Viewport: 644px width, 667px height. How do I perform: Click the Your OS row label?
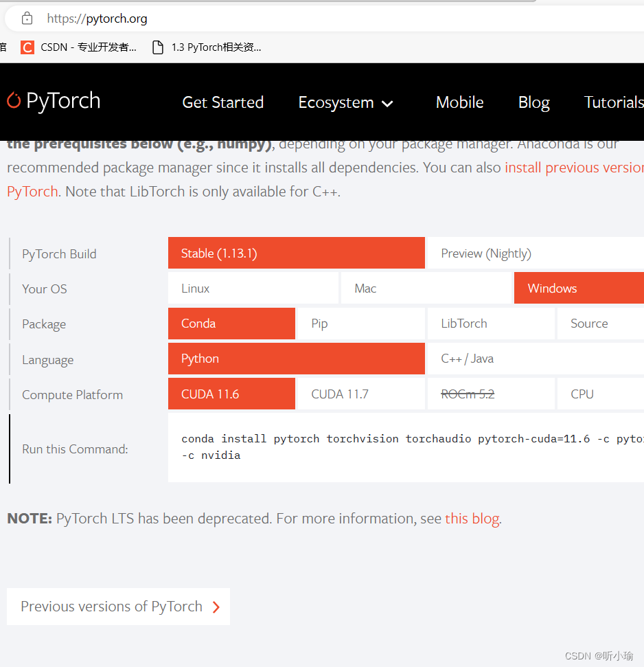pos(44,289)
